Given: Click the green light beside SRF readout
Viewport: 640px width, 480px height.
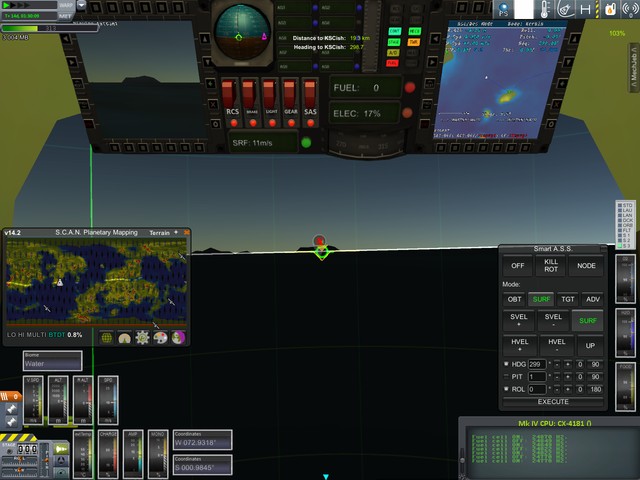Looking at the screenshot, I should click(x=306, y=142).
